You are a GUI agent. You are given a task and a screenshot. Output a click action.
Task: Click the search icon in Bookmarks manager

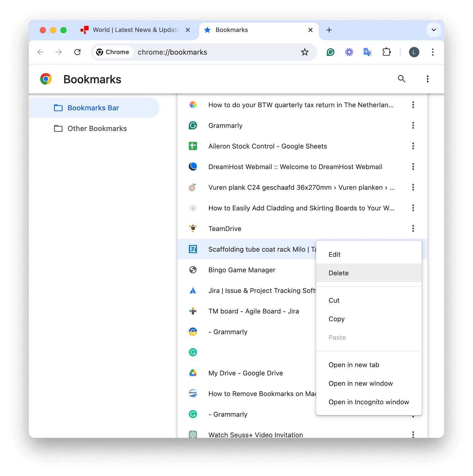(x=402, y=79)
